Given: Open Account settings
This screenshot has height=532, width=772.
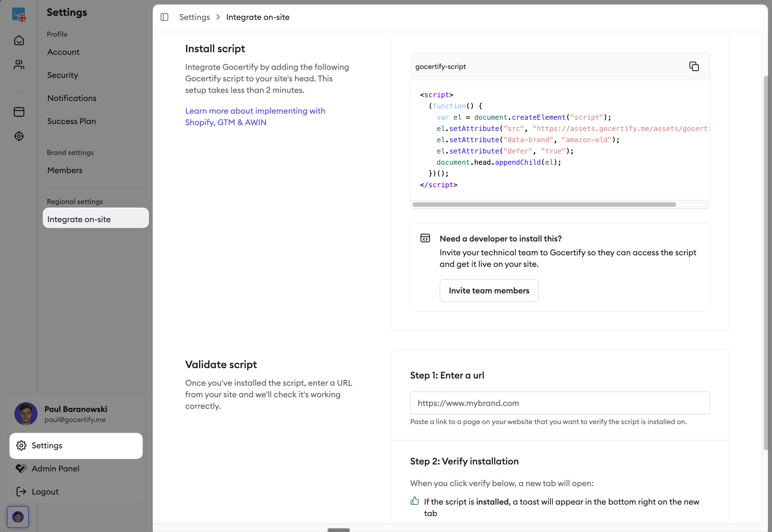Looking at the screenshot, I should coord(63,52).
